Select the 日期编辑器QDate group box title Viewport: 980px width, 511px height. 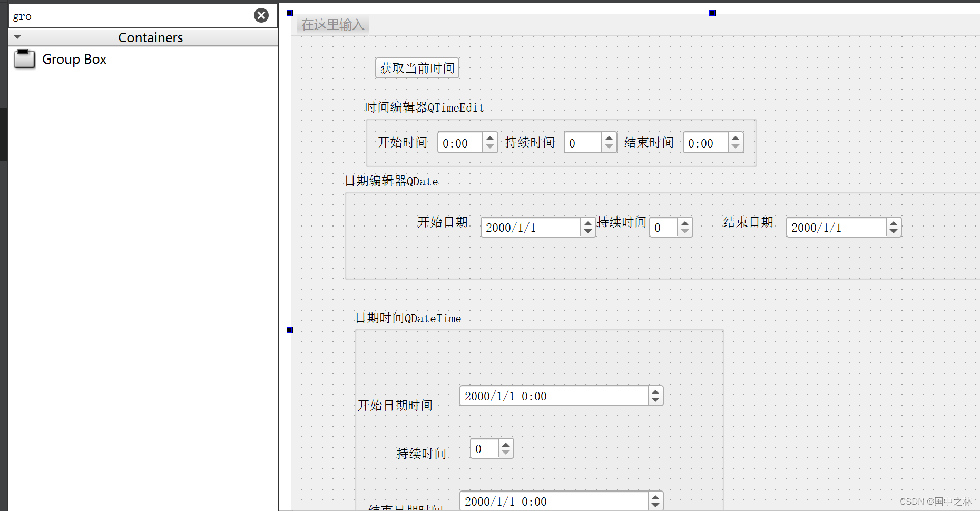[x=391, y=181]
